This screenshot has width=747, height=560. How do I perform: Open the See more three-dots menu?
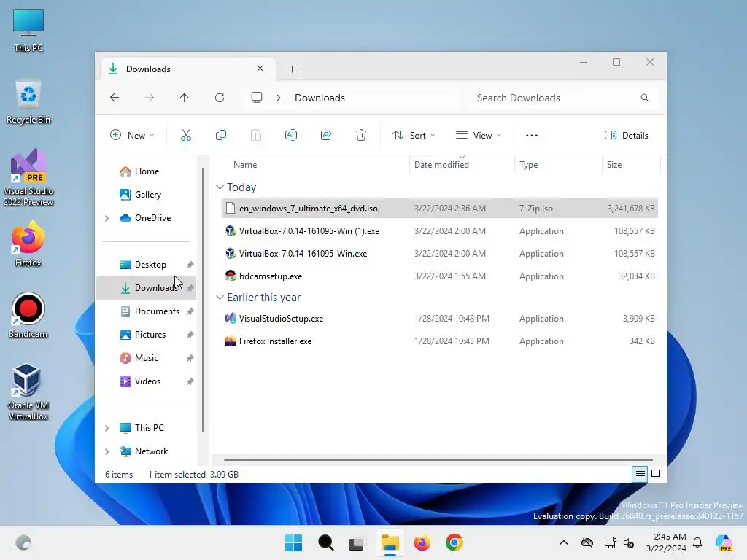532,135
